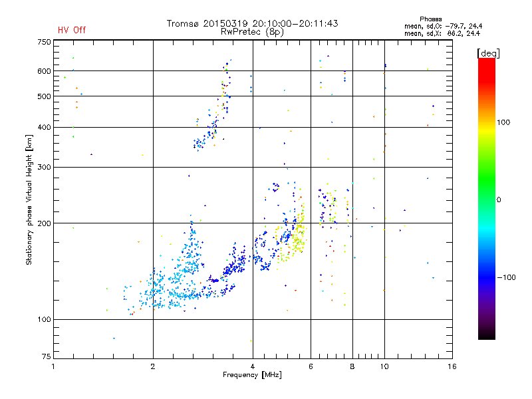Screen dimensions: 532x399
Task: Click x-axis tick label '16'
Action: click(452, 366)
